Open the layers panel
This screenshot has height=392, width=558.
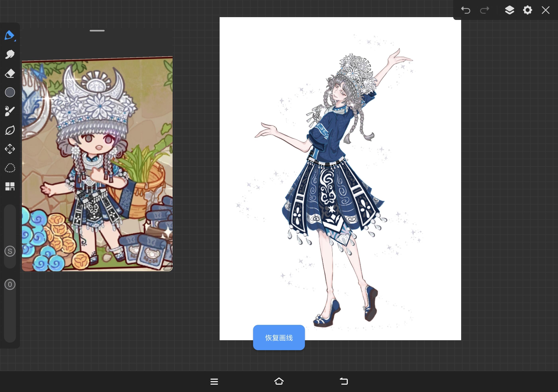tap(509, 10)
